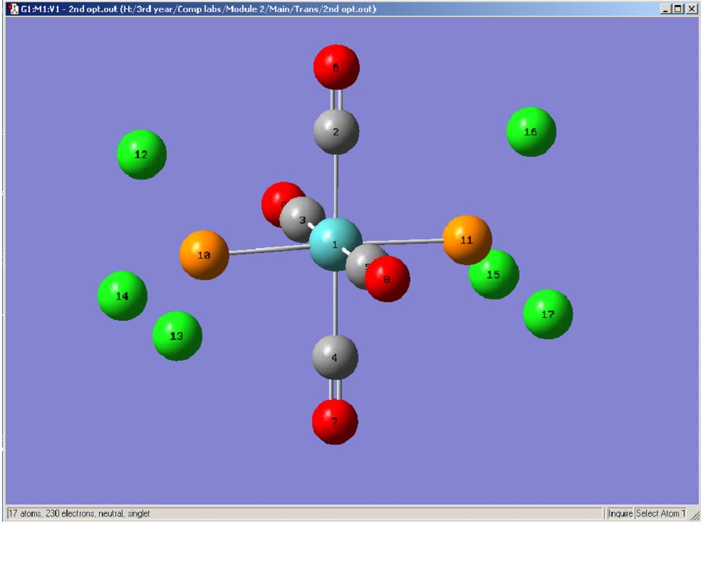Click 'Select Atom 1' status text
The image size is (701, 588).
[x=660, y=513]
